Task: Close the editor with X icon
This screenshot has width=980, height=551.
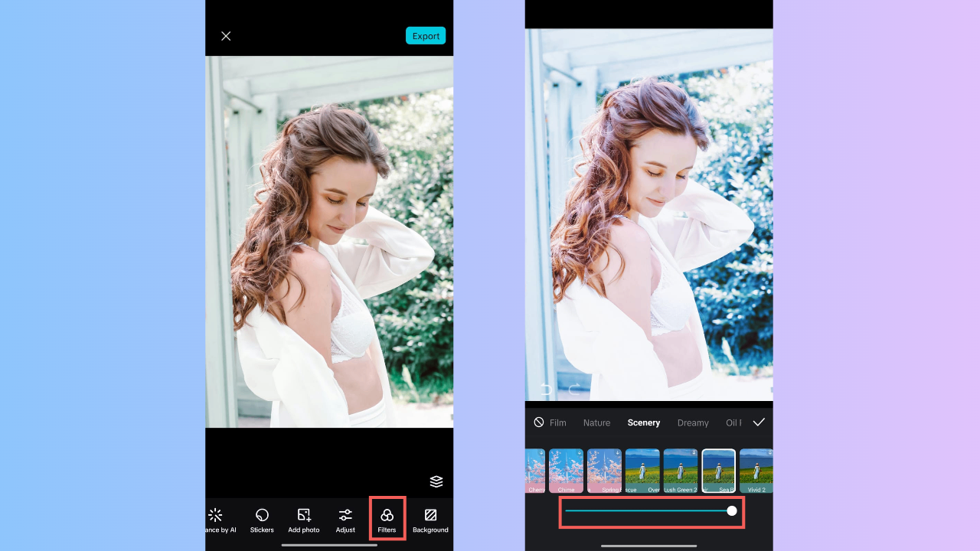Action: [x=226, y=36]
